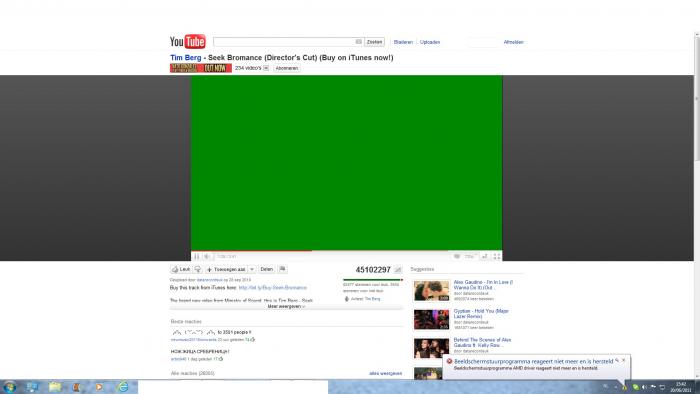The width and height of the screenshot is (700, 394).
Task: Click the thumbs-down dislike icon
Action: point(197,269)
